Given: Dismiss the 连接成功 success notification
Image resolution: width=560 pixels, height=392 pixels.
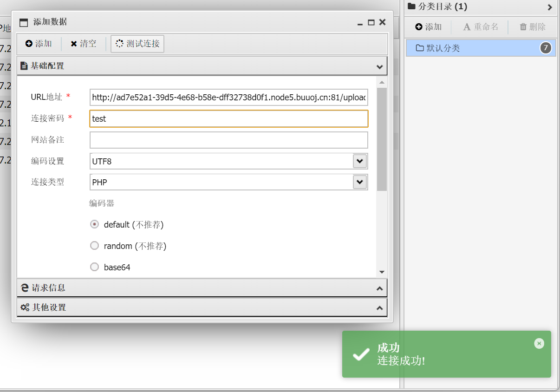Looking at the screenshot, I should click(x=539, y=343).
